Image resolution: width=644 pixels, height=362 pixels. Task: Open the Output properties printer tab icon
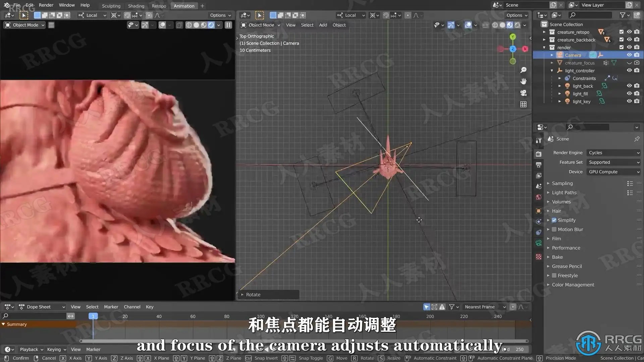coord(539,165)
